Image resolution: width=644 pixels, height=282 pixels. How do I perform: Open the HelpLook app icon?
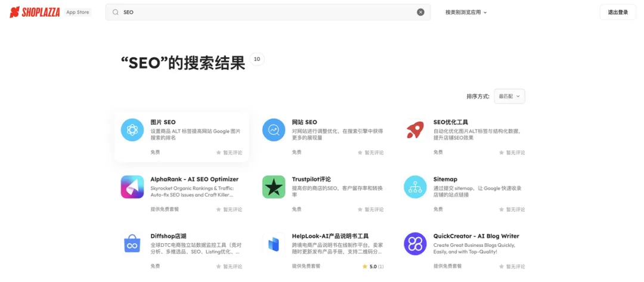point(274,244)
